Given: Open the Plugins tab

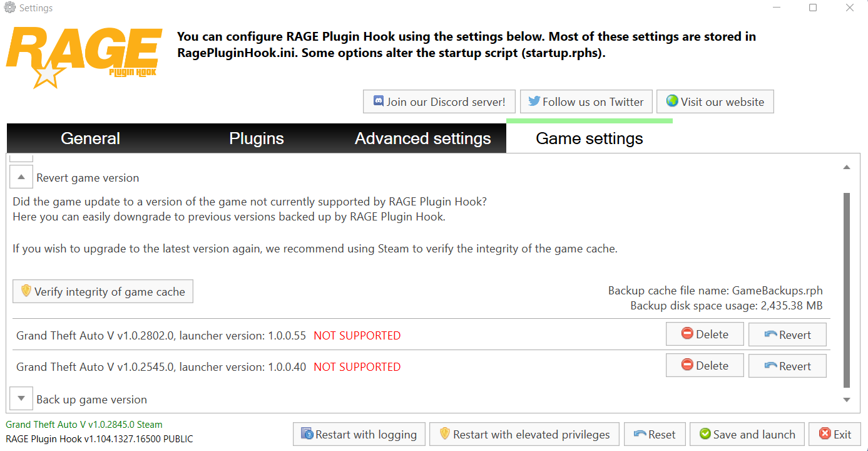Looking at the screenshot, I should point(257,138).
